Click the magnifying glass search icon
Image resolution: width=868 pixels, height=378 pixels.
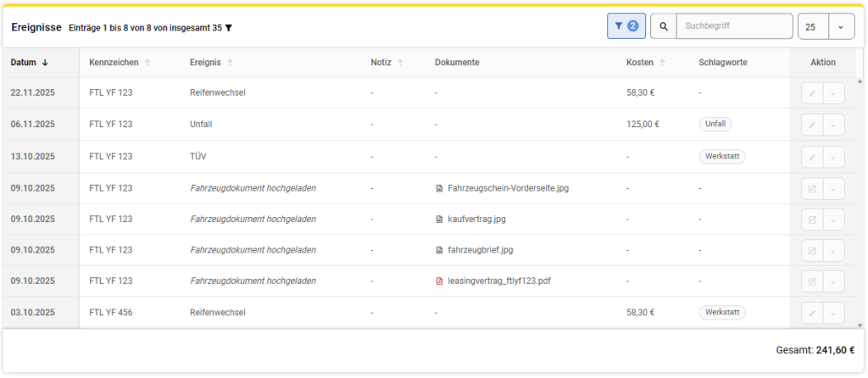pyautogui.click(x=664, y=26)
